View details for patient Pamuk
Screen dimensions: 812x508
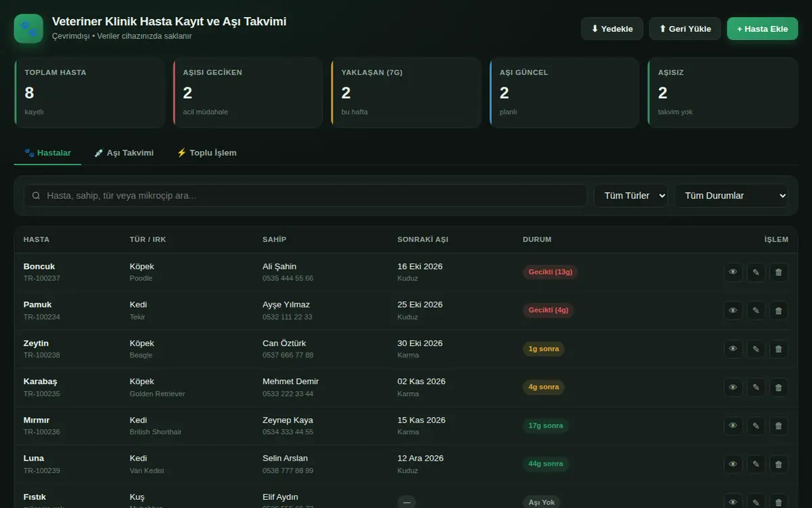click(x=733, y=311)
